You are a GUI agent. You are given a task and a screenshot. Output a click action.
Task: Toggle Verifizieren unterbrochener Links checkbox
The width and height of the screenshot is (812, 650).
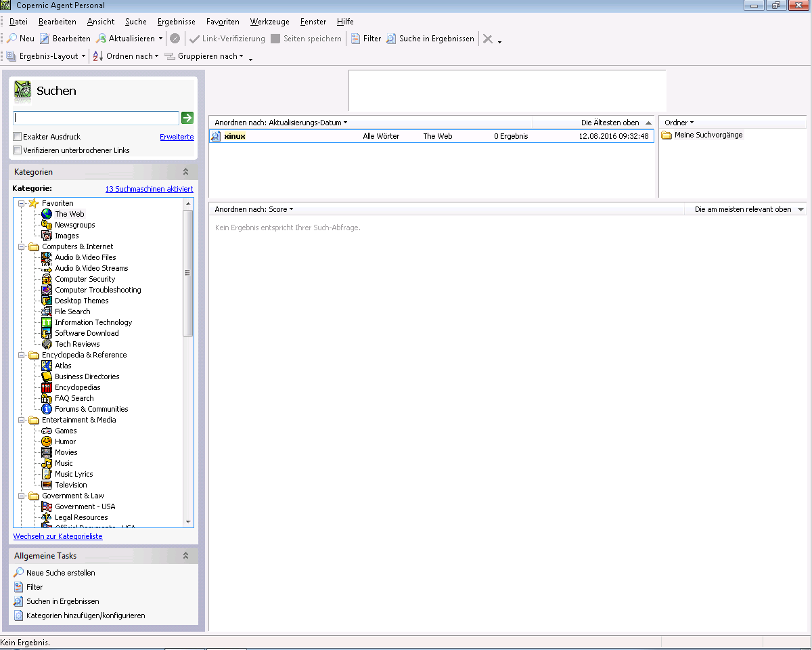pos(18,150)
